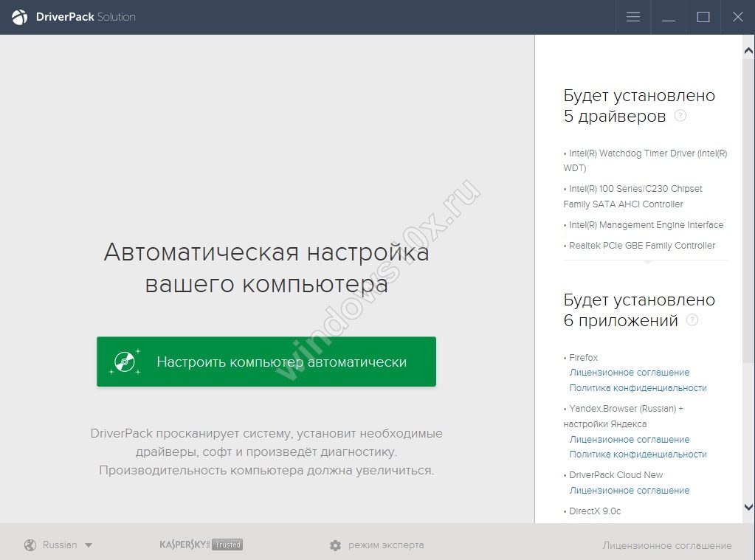
Task: Maximize the DriverPack window
Action: (x=703, y=17)
